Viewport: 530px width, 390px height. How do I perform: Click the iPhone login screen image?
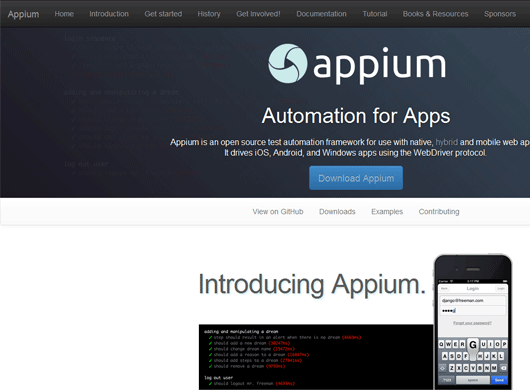(x=473, y=322)
